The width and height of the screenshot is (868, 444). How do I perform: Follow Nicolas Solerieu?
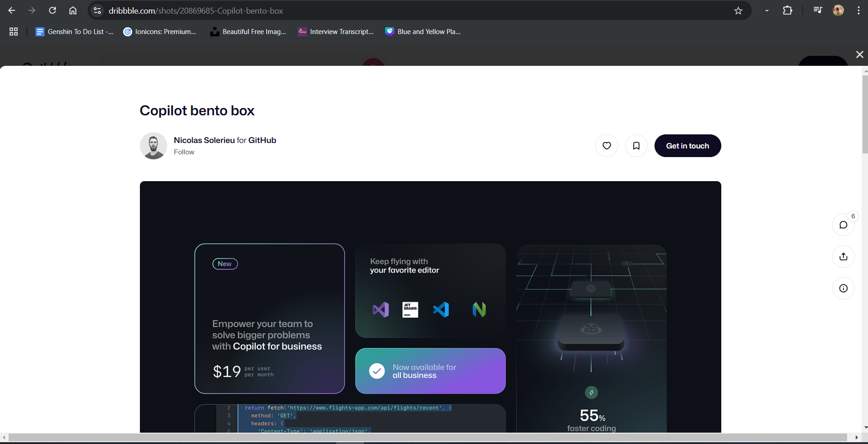(x=184, y=152)
